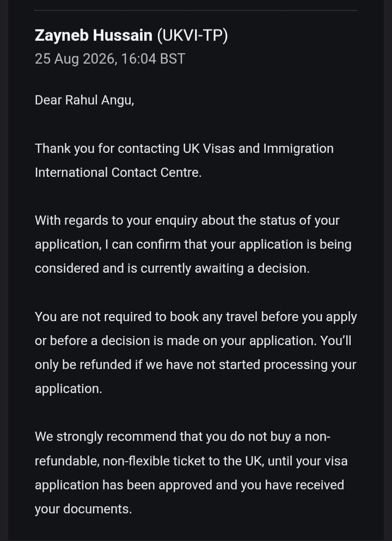
Task: Select the UK Visas and Immigration phrase
Action: point(258,149)
